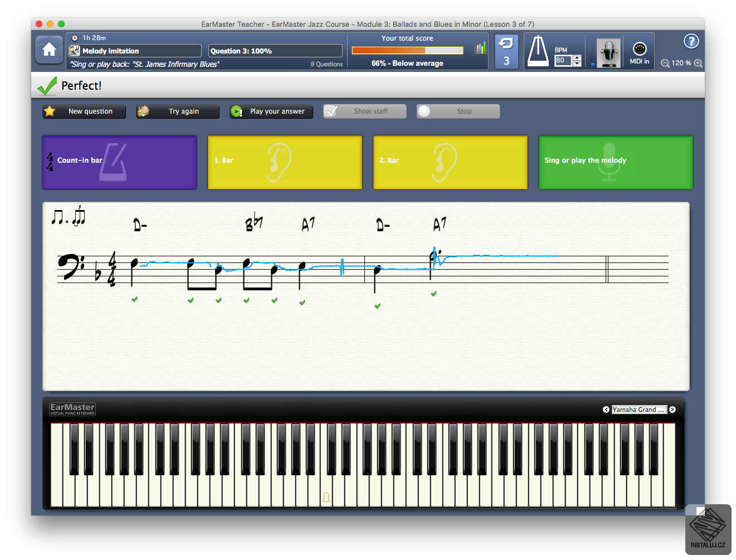The width and height of the screenshot is (736, 560).
Task: Click the Melody imitation activity icon
Action: click(75, 51)
